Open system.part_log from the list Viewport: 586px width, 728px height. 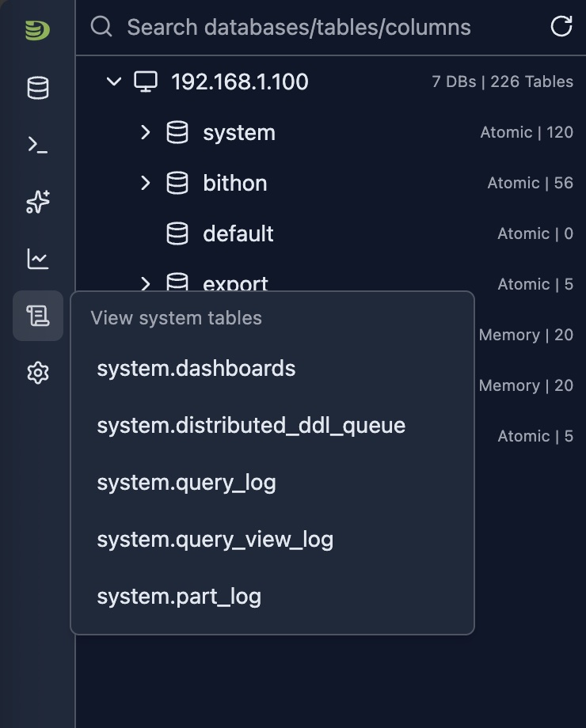tap(179, 597)
